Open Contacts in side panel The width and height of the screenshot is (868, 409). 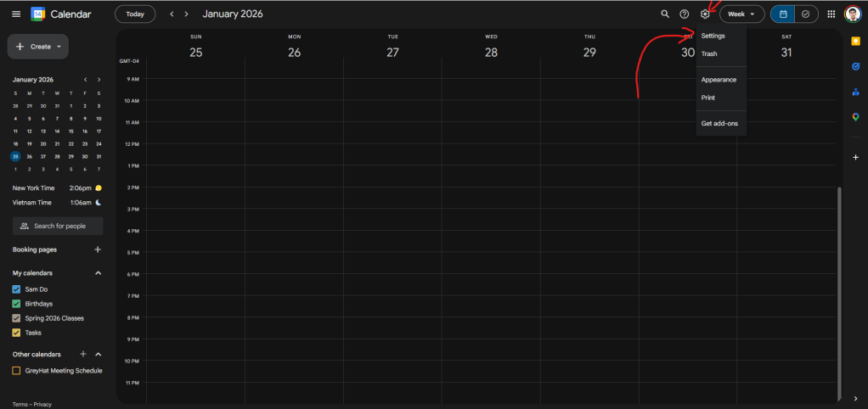[855, 92]
